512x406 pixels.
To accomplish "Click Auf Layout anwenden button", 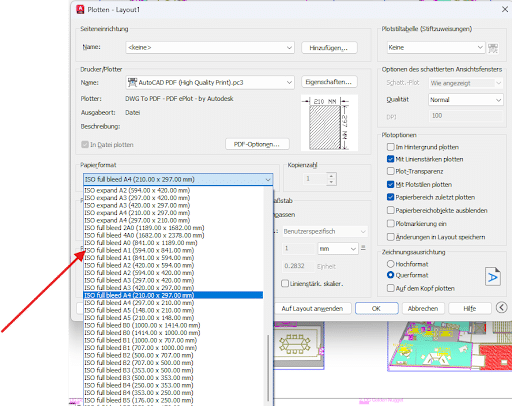I will 312,308.
